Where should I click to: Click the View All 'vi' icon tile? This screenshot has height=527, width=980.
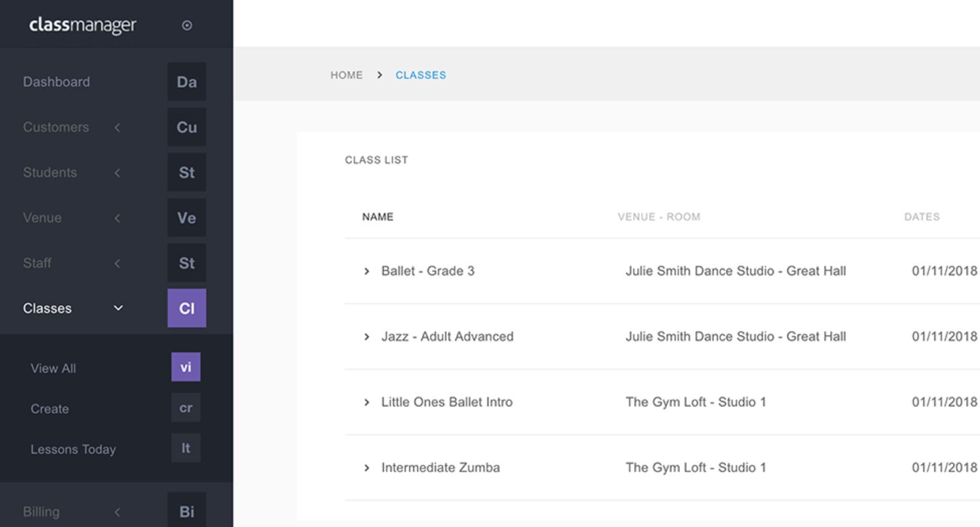pyautogui.click(x=186, y=367)
